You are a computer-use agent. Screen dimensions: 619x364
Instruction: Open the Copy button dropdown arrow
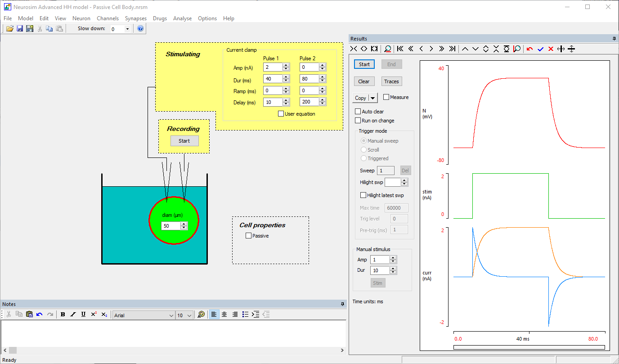pyautogui.click(x=372, y=98)
